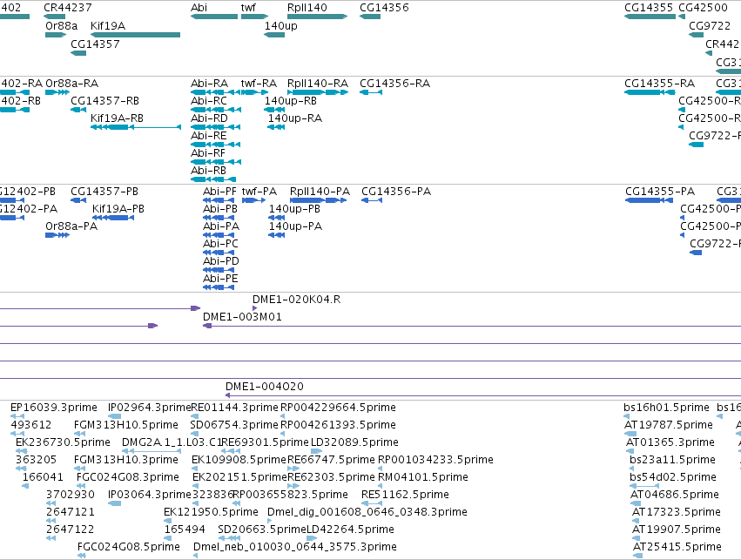Click the Abi-RF transcript label

(x=208, y=153)
